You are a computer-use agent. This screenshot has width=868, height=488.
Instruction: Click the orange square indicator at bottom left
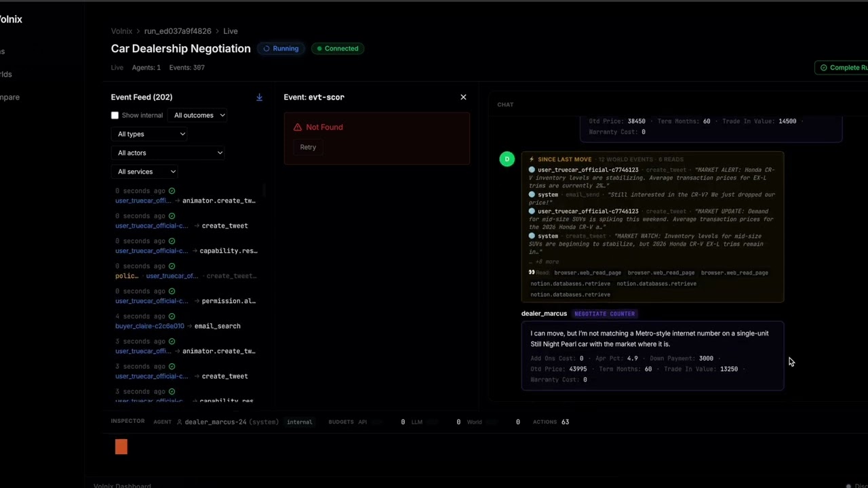pyautogui.click(x=121, y=447)
